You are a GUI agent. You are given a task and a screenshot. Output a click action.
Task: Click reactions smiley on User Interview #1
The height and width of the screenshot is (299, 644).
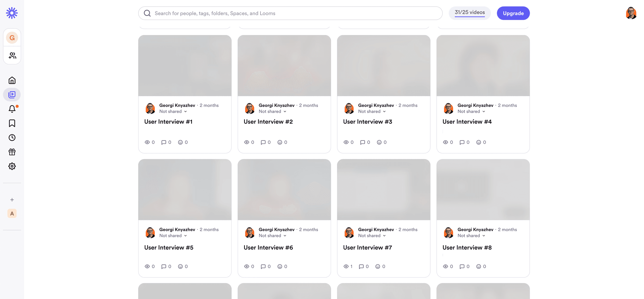[180, 142]
